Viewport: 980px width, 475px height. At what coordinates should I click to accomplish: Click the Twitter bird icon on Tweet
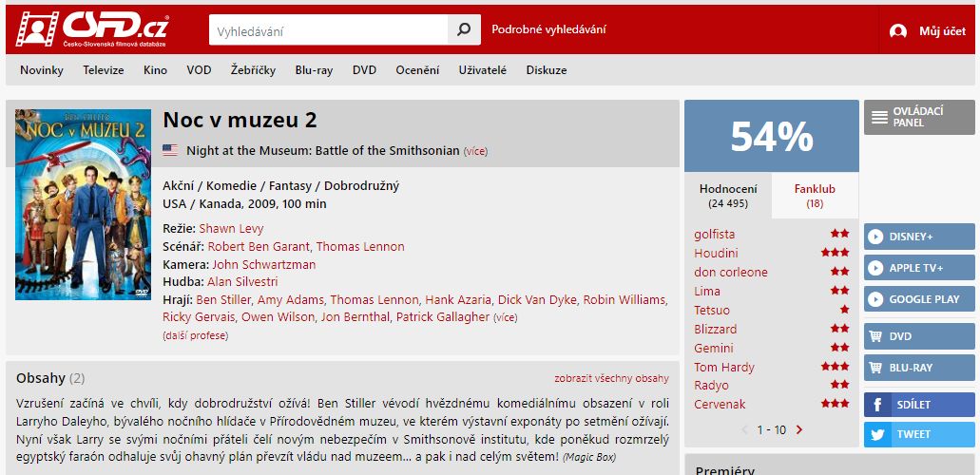point(877,434)
